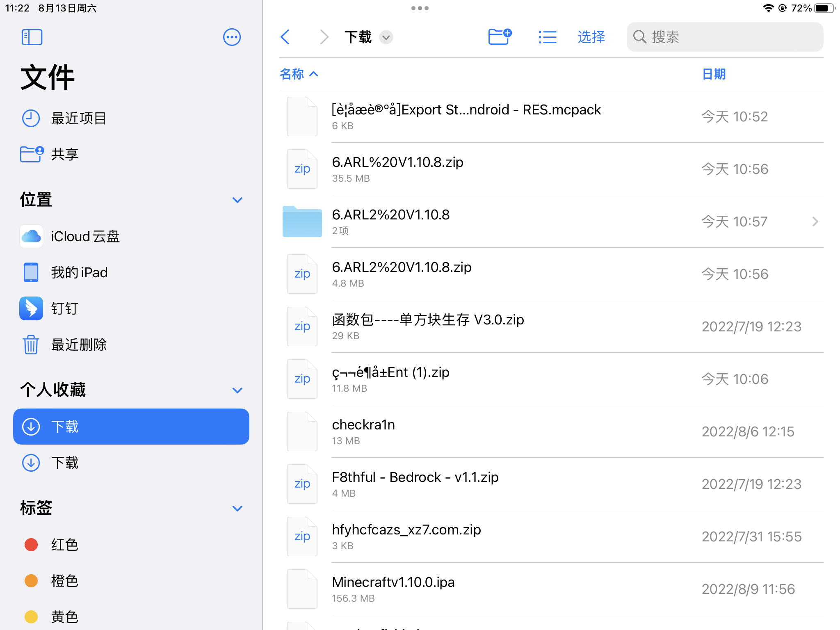840x630 pixels.
Task: Open the 钉钉 location
Action: click(131, 308)
